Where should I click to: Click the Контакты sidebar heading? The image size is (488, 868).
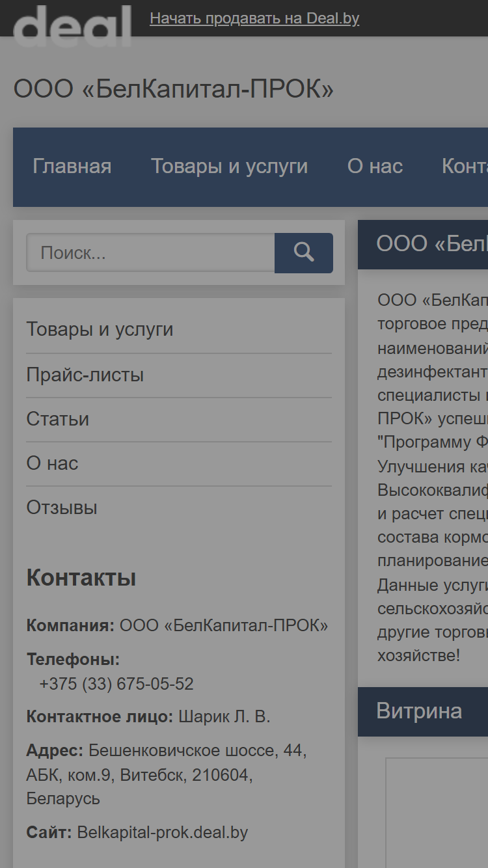pyautogui.click(x=81, y=578)
